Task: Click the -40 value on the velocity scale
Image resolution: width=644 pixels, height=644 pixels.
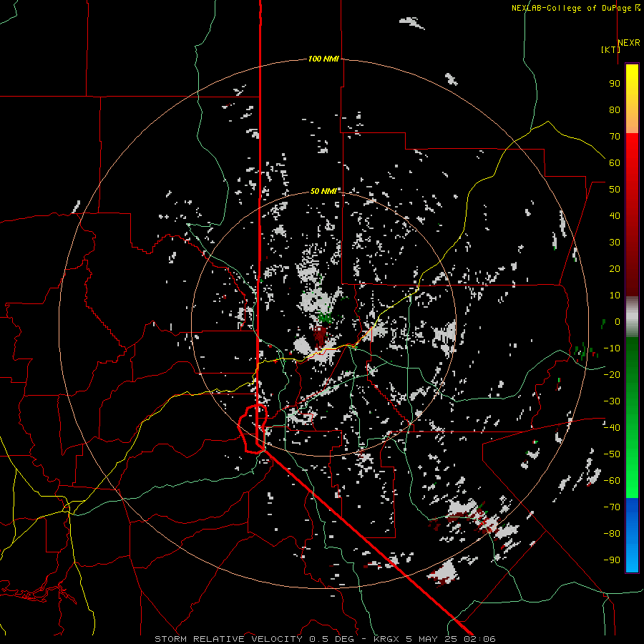Action: click(612, 428)
